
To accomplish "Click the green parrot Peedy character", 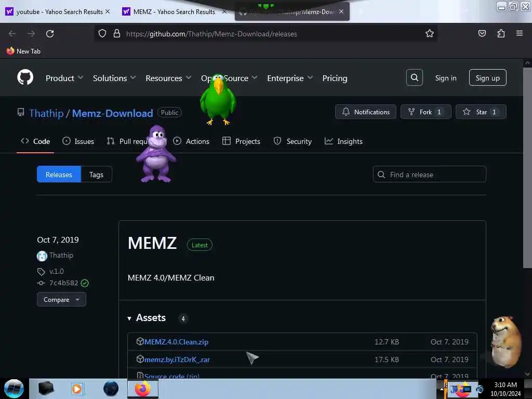I will click(218, 99).
